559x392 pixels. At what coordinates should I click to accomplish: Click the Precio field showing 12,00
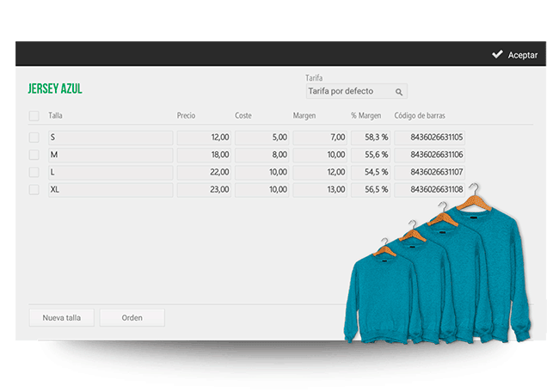tap(204, 138)
